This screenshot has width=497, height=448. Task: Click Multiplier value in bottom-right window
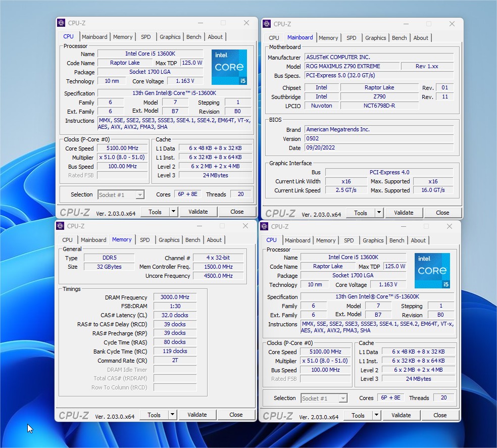tap(325, 361)
